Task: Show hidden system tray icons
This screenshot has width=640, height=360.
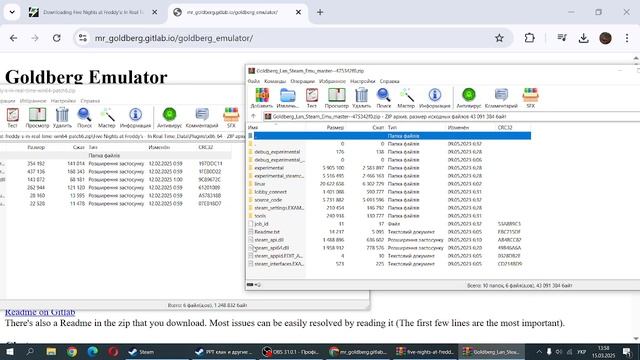Action: click(539, 351)
